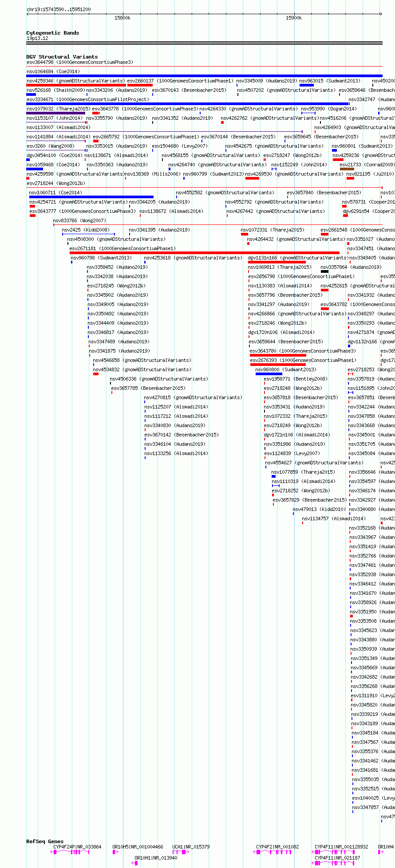395x868 pixels.
Task: Click variant nsv1077859 (Thareja2015) label
Action: coord(304,472)
